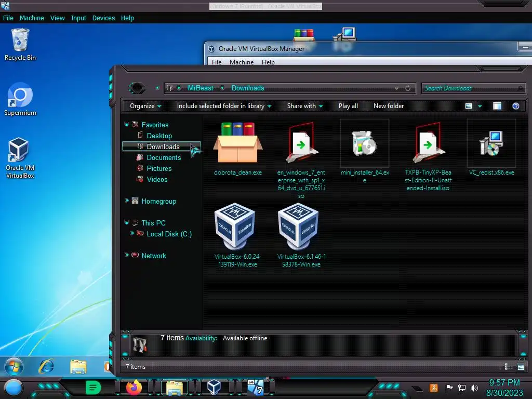Viewport: 532px width, 399px height.
Task: Refresh the Downloads folder address bar
Action: coord(408,88)
